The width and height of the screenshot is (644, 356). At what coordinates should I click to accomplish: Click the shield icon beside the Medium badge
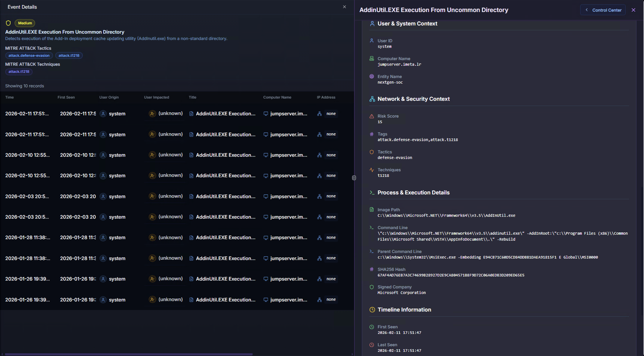8,23
